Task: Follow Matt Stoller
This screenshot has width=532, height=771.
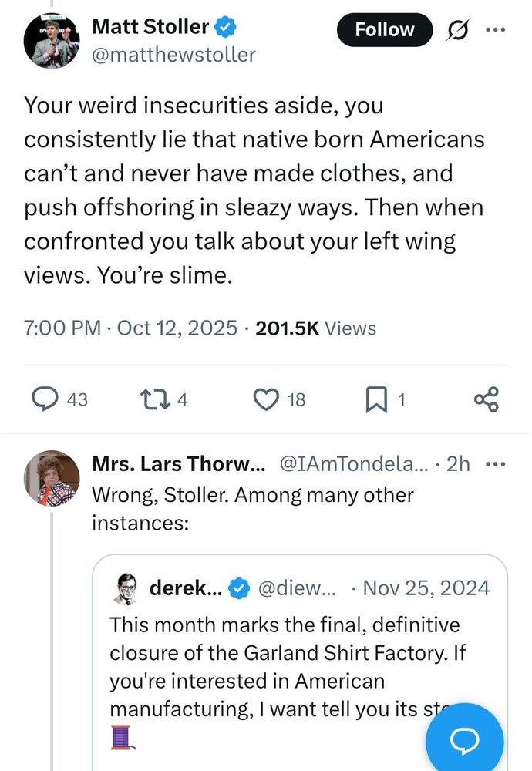Action: (384, 30)
